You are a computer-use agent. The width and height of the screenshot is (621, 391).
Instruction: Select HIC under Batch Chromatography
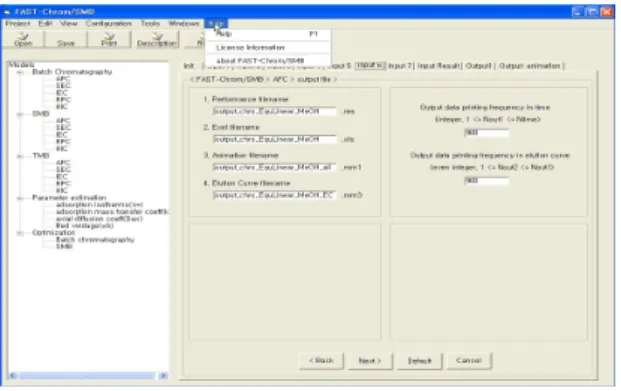tap(62, 107)
